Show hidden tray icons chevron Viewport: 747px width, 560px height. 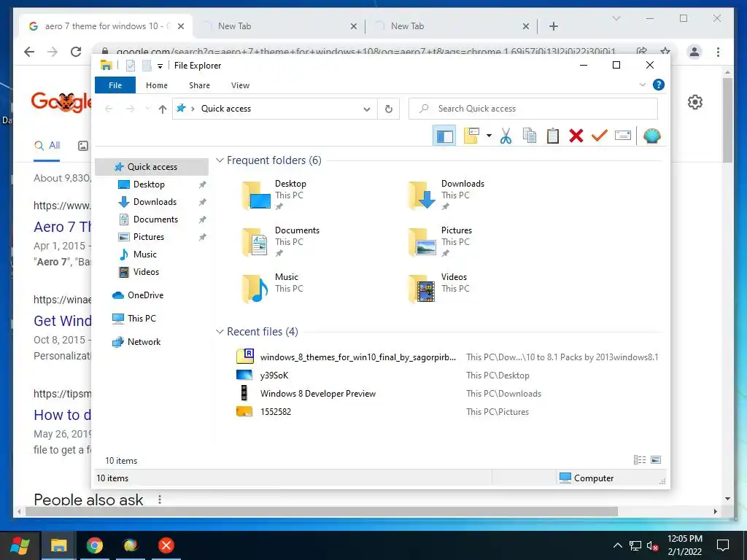pyautogui.click(x=617, y=545)
